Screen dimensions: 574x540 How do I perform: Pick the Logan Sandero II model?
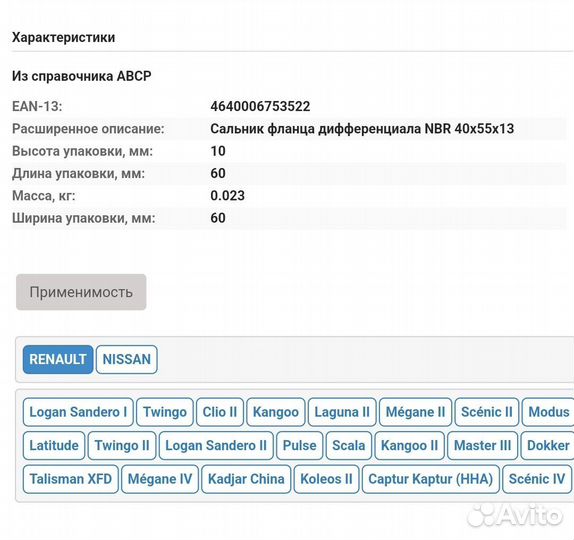point(216,446)
